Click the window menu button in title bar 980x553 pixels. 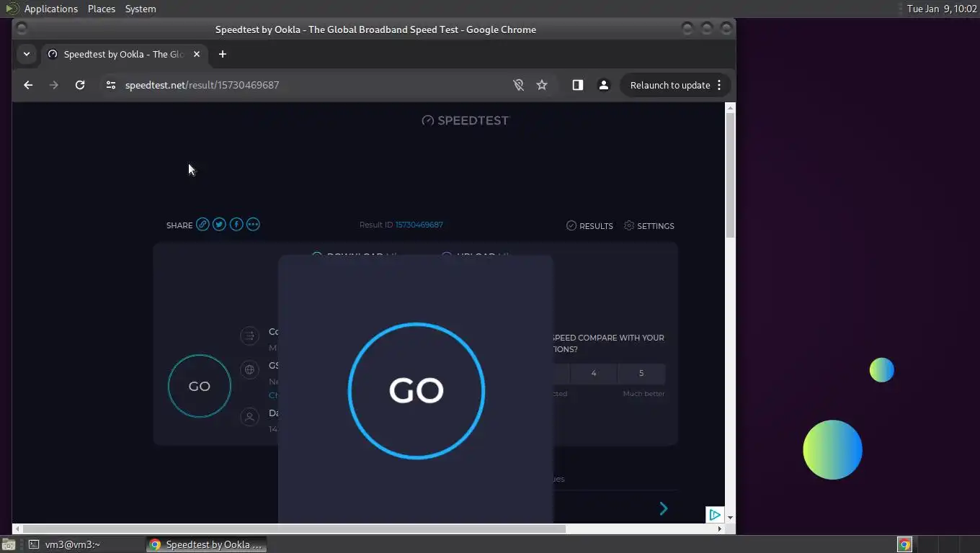(x=22, y=29)
